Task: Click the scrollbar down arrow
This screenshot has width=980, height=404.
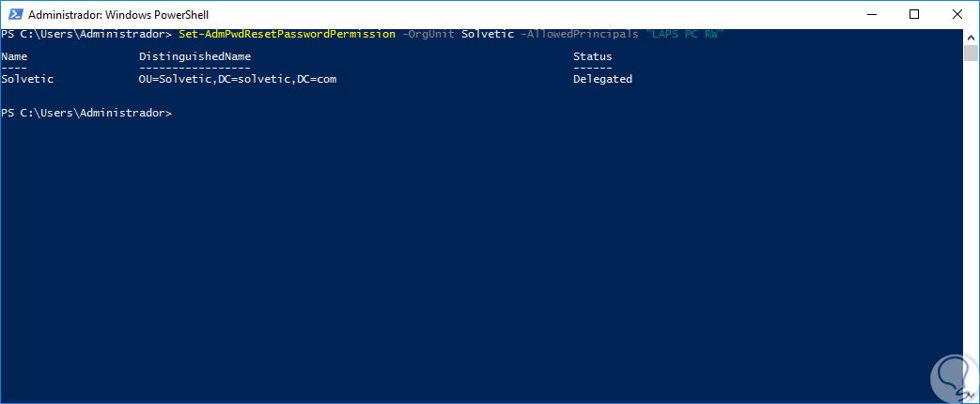Action: click(972, 396)
